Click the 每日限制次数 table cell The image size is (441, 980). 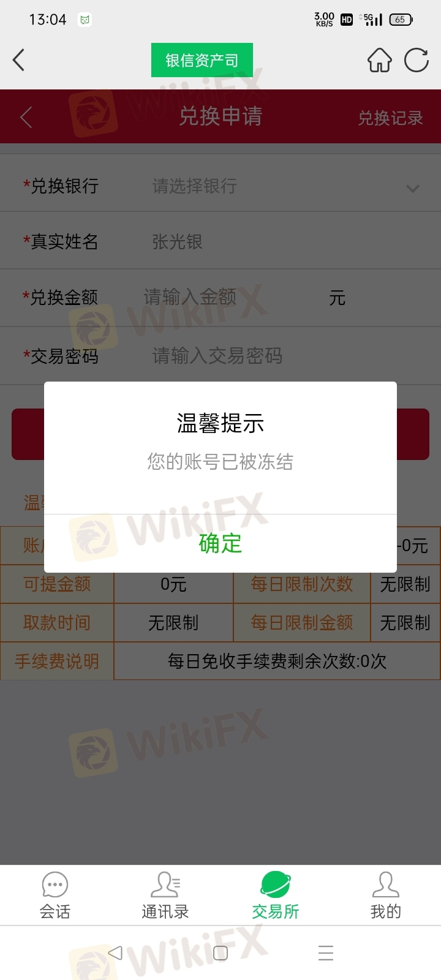click(302, 584)
